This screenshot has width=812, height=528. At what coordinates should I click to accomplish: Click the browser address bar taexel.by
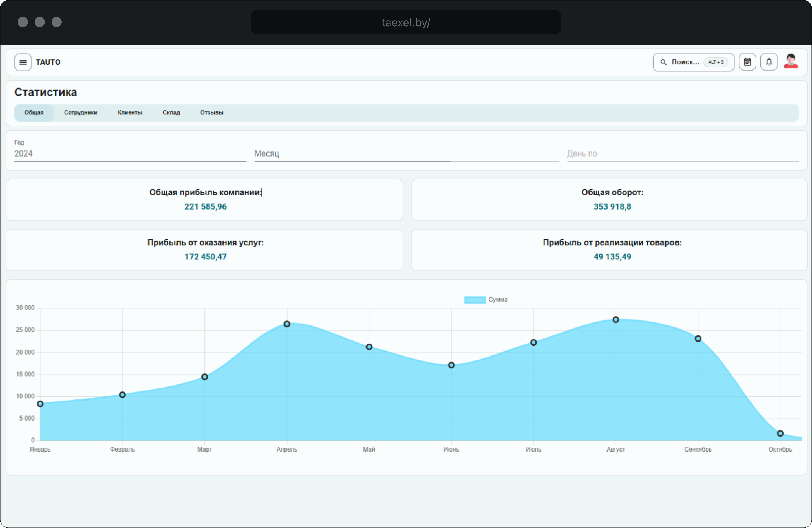pyautogui.click(x=405, y=22)
